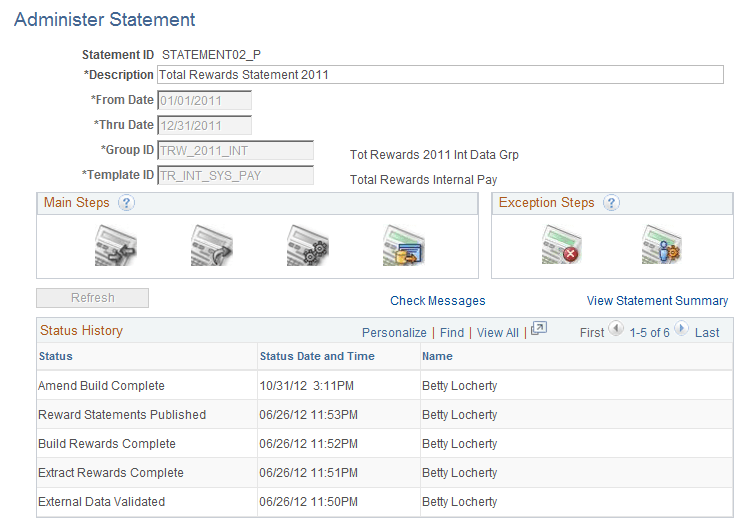
Task: Select the Build Rewards Complete row
Action: click(385, 443)
